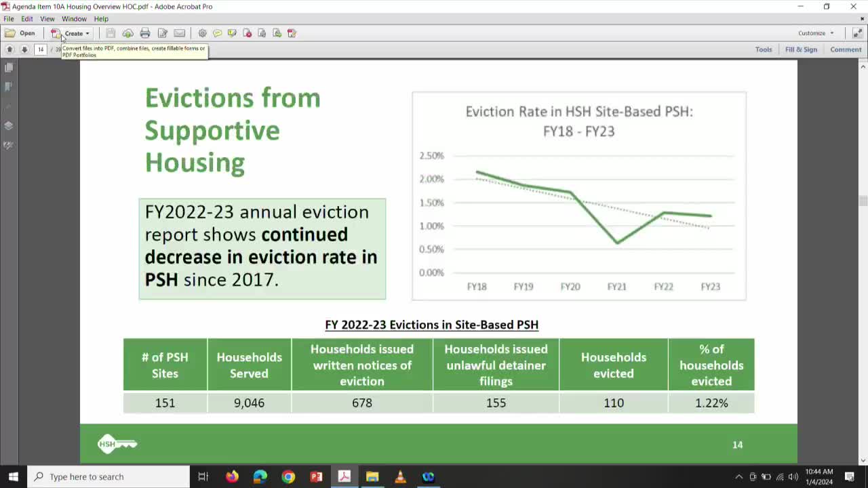Image resolution: width=868 pixels, height=488 pixels.
Task: Click the page number input field
Action: pyautogui.click(x=40, y=49)
